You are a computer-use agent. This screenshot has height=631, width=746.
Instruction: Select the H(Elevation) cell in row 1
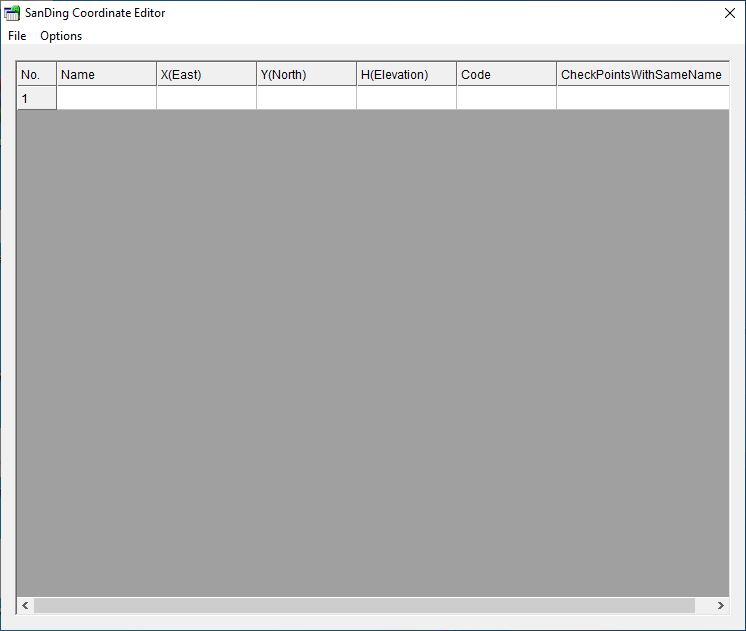click(x=406, y=98)
